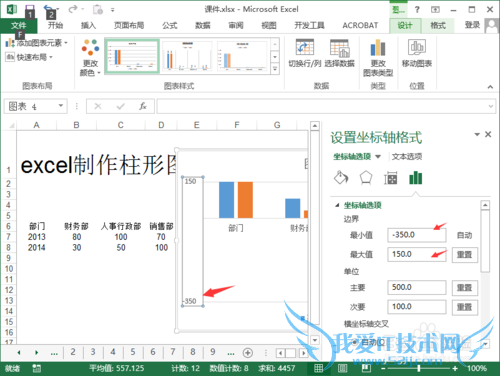The height and width of the screenshot is (376, 500).
Task: Switch to Page Layout view icon
Action: [x=342, y=368]
